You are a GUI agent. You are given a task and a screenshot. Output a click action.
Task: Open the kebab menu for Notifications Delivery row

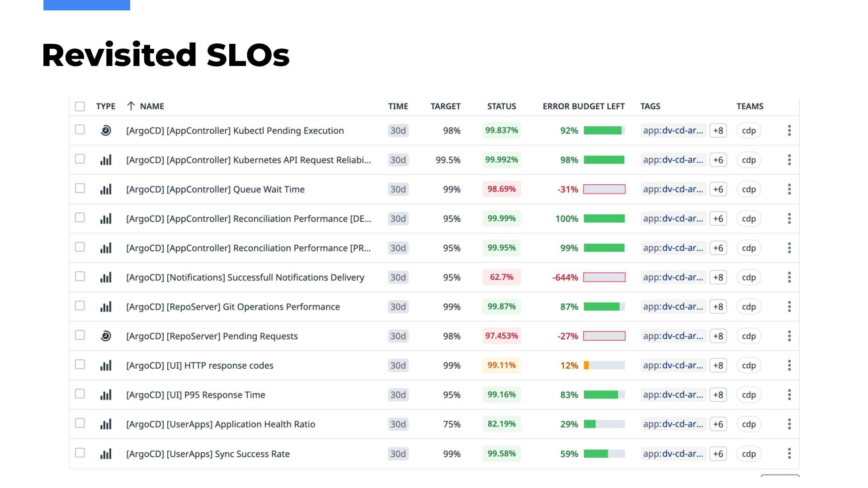789,277
